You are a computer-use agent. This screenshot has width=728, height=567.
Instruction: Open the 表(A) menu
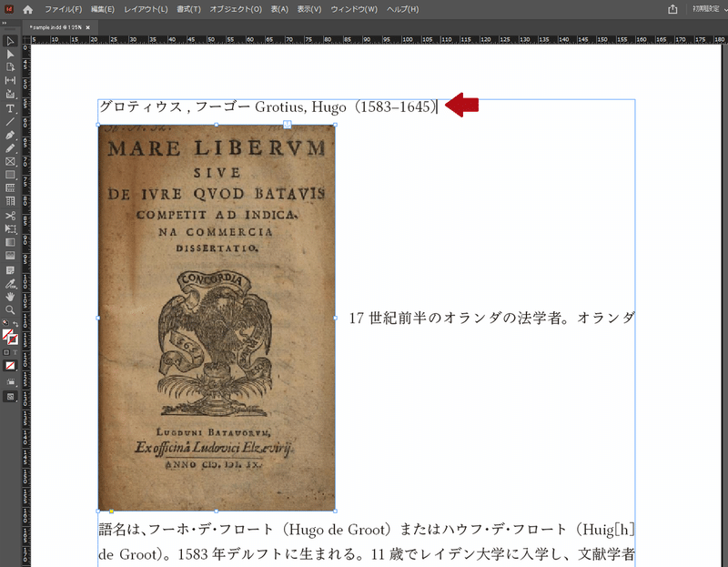[x=279, y=9]
